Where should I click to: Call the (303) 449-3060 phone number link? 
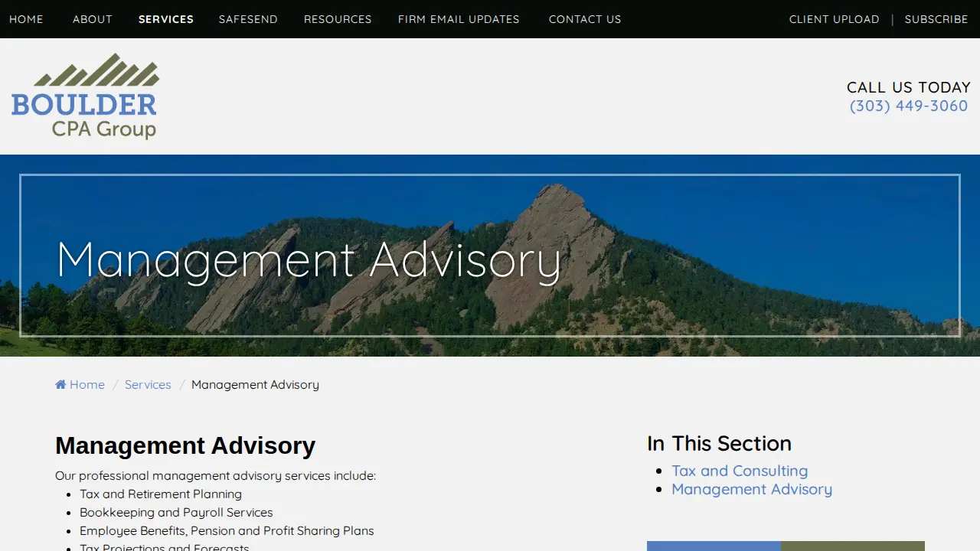(909, 106)
